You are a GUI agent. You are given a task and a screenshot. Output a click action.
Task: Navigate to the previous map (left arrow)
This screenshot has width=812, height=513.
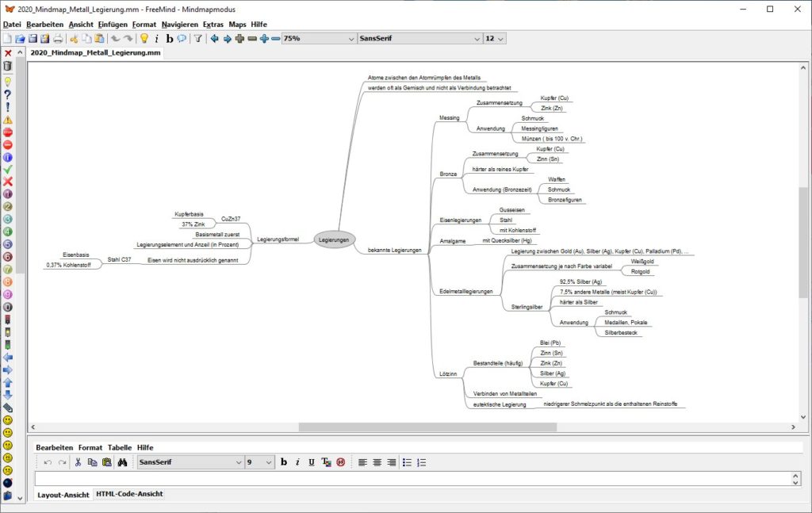214,38
